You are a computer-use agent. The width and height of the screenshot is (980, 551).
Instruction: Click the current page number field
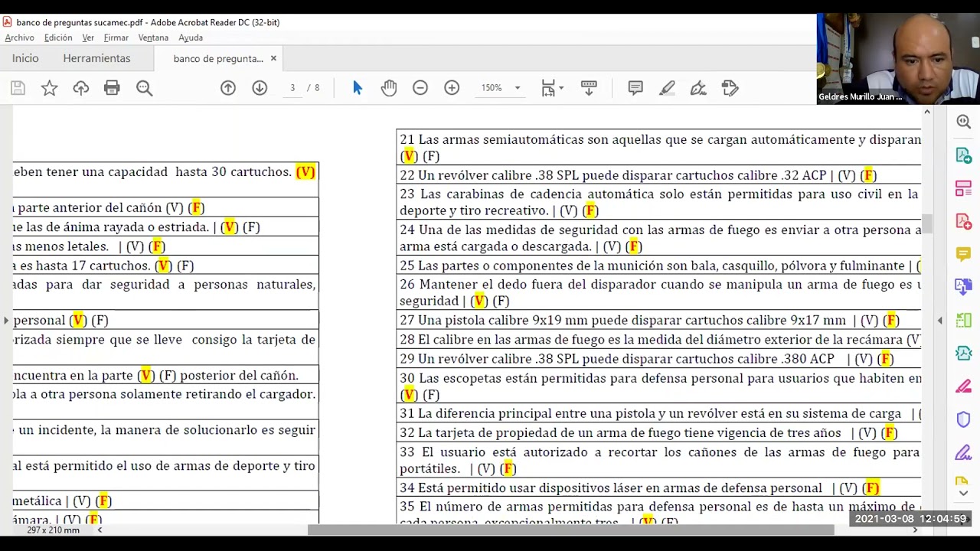point(292,88)
